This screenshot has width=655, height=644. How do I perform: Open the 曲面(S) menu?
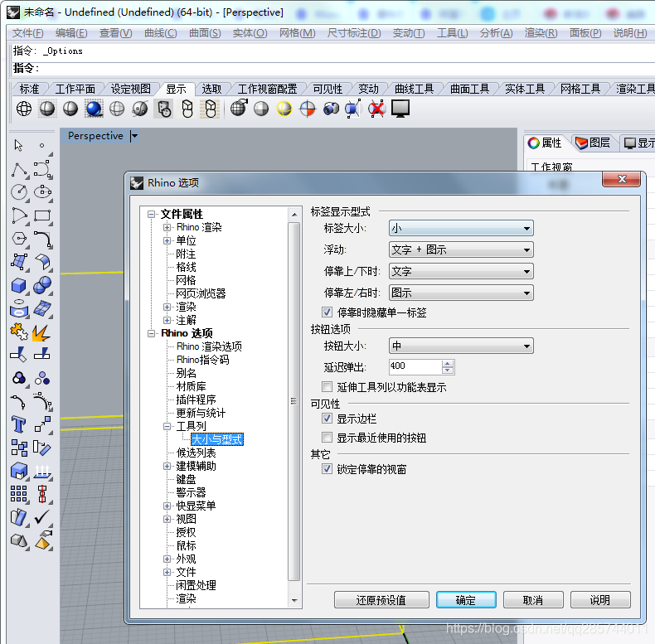click(x=205, y=32)
